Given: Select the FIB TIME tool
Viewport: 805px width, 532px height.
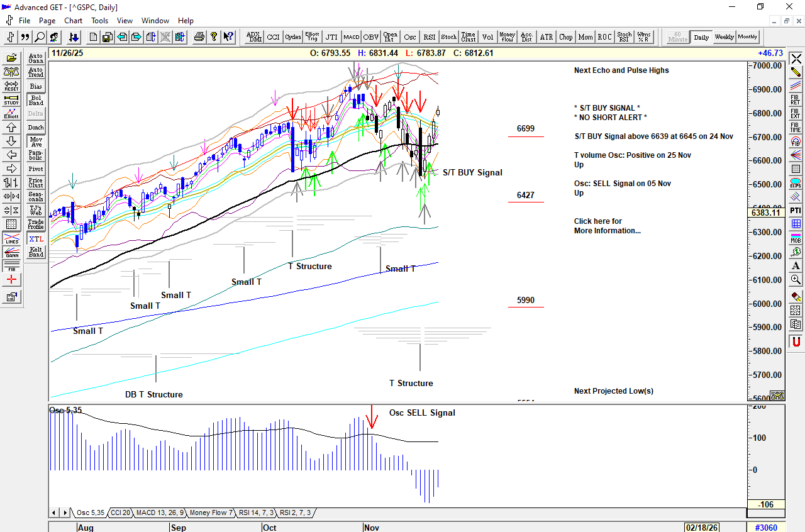Looking at the screenshot, I should (x=796, y=127).
